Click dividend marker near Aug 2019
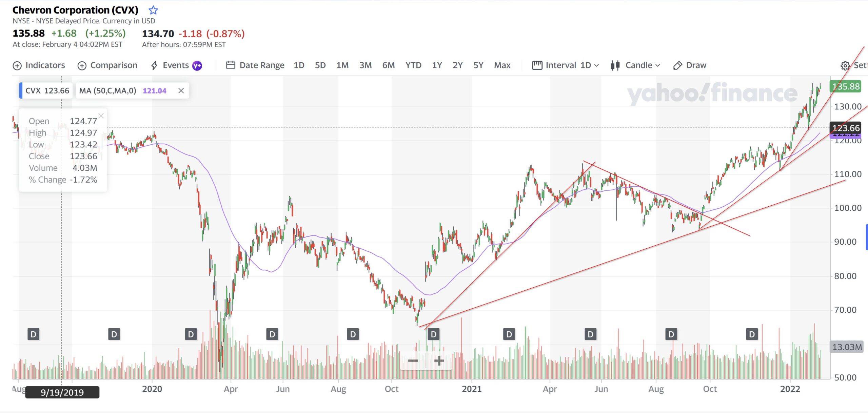Image resolution: width=868 pixels, height=413 pixels. (x=33, y=335)
